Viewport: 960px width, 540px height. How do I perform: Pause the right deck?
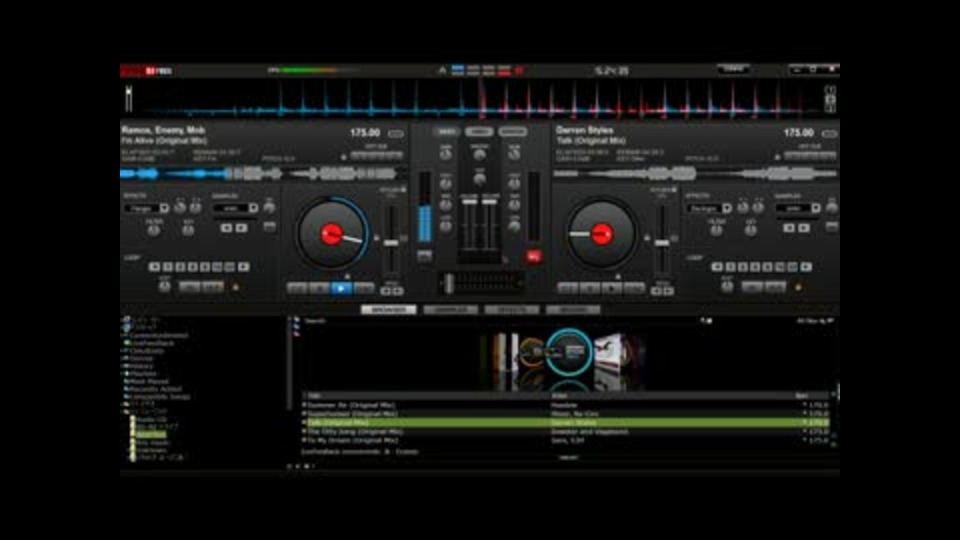[590, 288]
